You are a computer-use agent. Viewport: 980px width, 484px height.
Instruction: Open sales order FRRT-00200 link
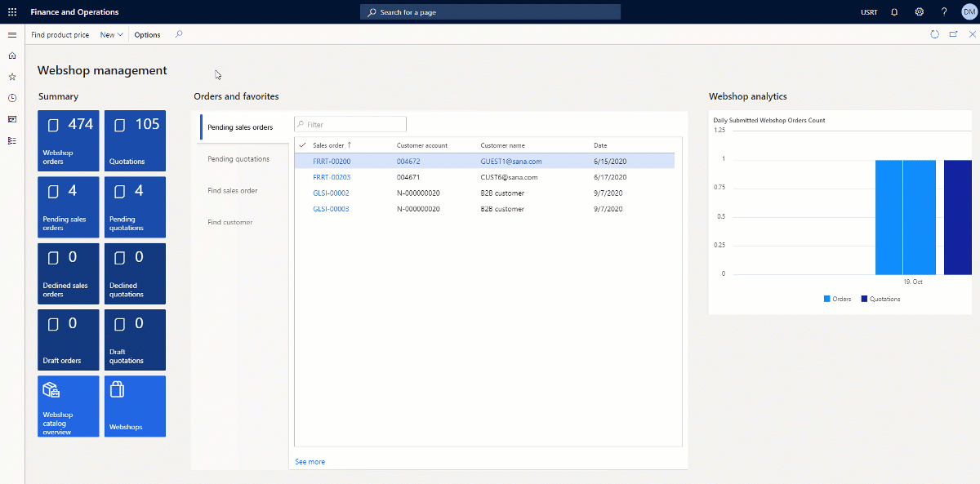(332, 162)
